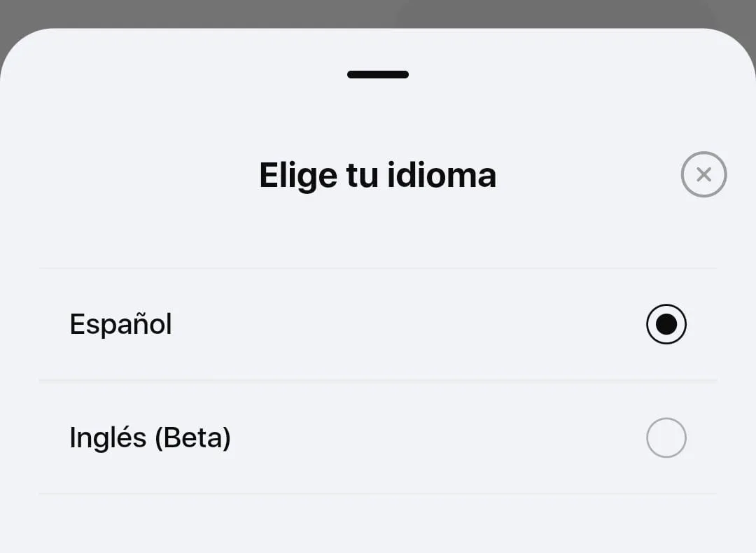Grab the sheet drag handle bar

377,74
